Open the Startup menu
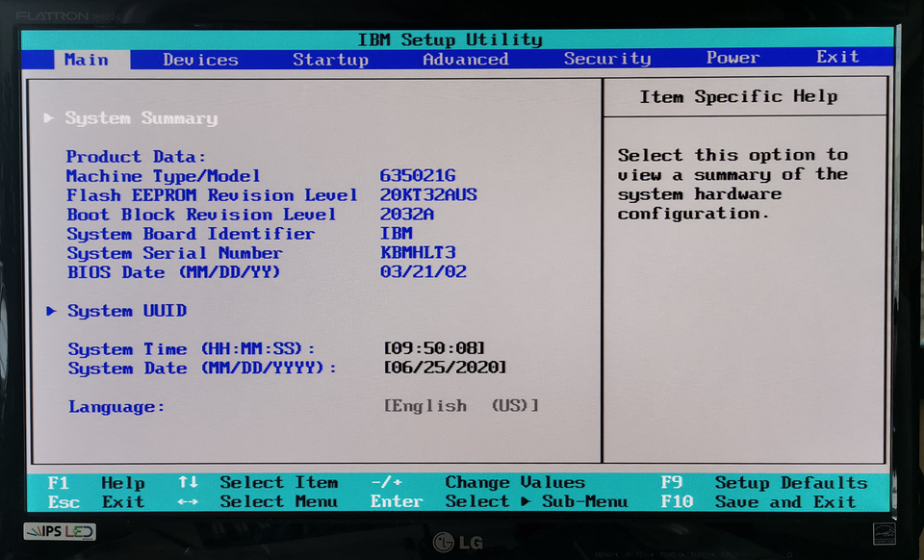 pyautogui.click(x=331, y=60)
